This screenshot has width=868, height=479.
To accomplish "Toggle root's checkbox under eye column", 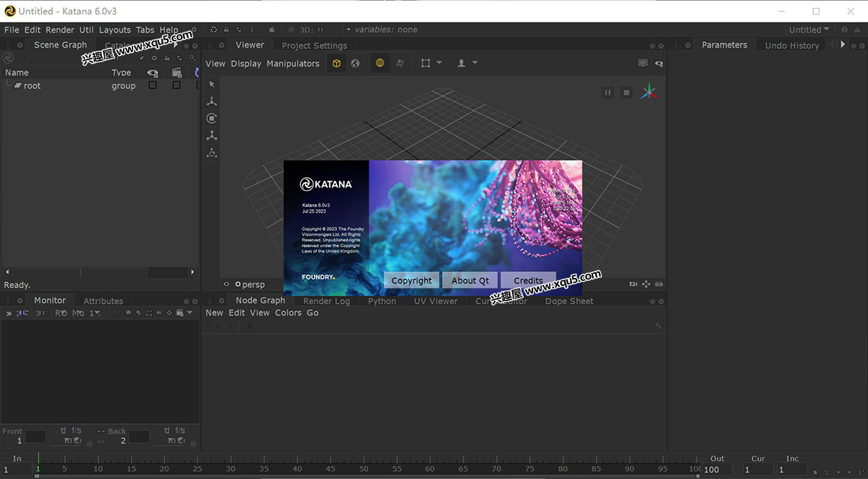I will pos(153,85).
